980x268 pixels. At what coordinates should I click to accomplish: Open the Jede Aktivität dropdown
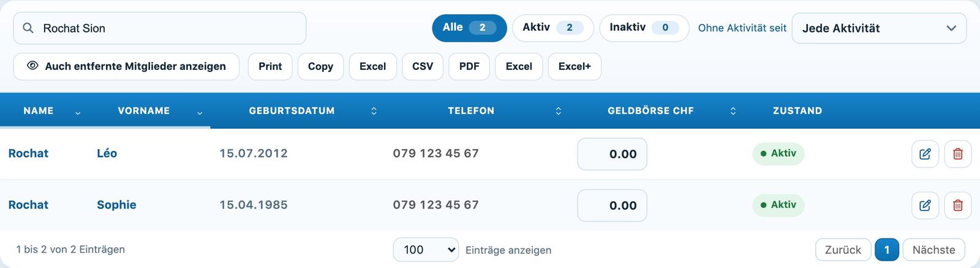879,28
